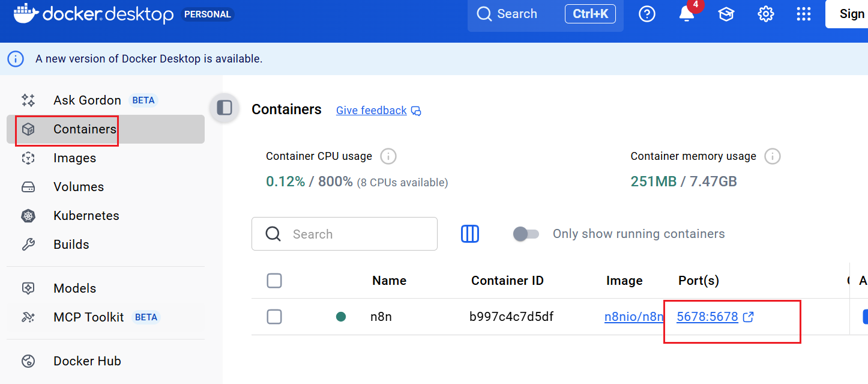868x384 pixels.
Task: Open the 5678:5678 port link
Action: (x=707, y=317)
